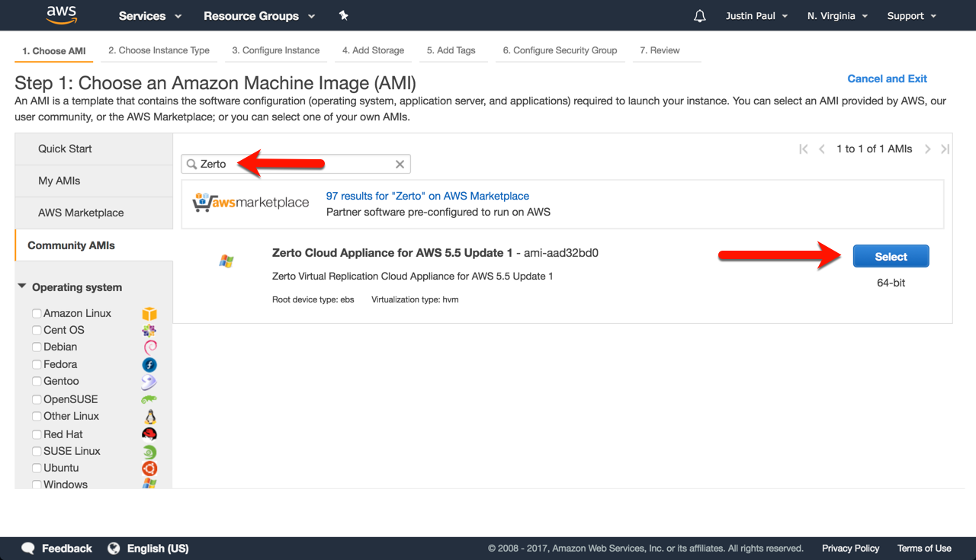Clear the Zerto search with X icon
This screenshot has height=560, width=976.
coord(400,164)
